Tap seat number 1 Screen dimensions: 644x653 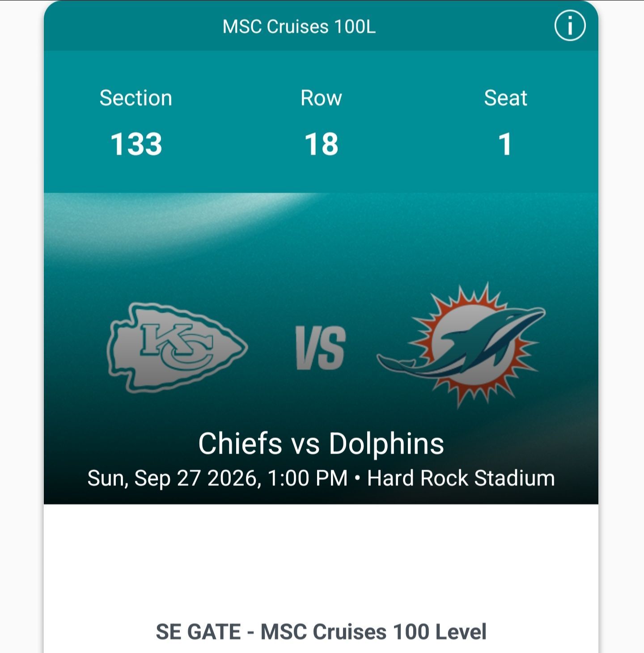tap(505, 144)
